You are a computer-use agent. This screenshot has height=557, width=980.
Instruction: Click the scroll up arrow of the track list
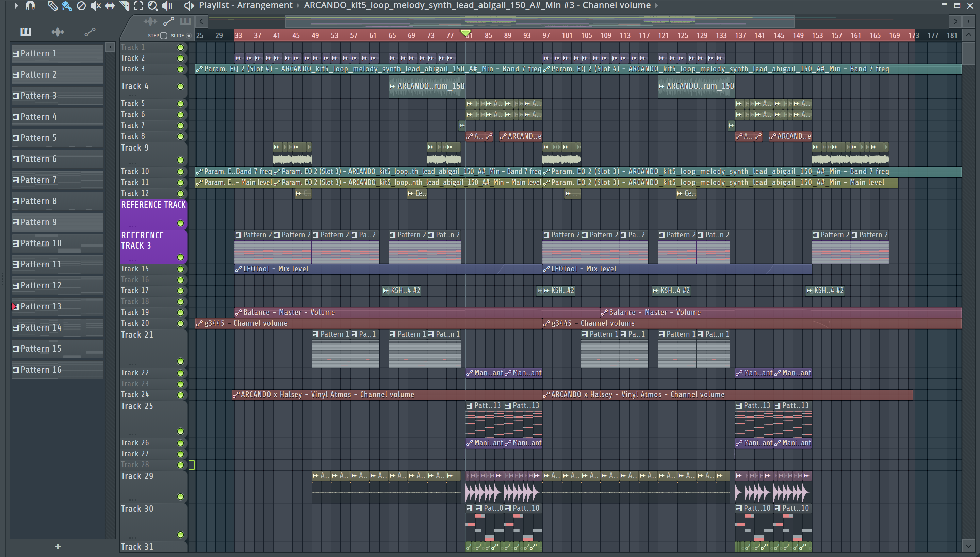[968, 35]
